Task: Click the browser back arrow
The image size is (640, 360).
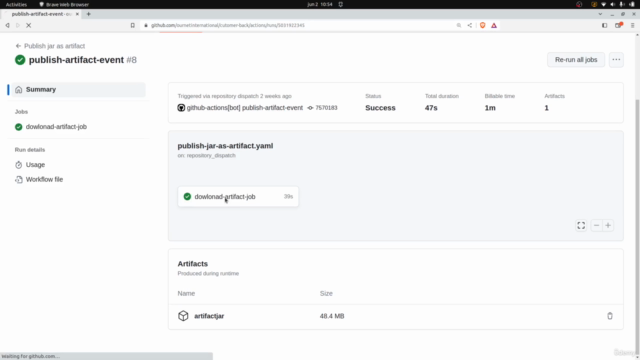Action: pos(7,25)
